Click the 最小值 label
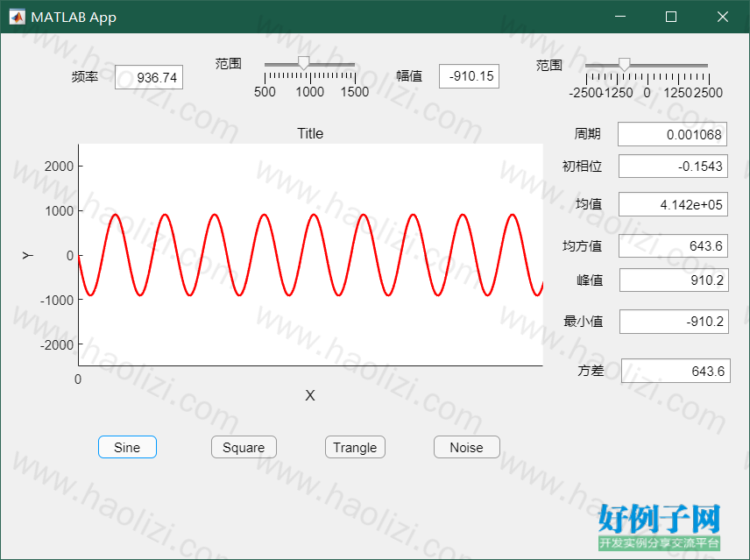Viewport: 750px width, 560px height. pyautogui.click(x=583, y=322)
